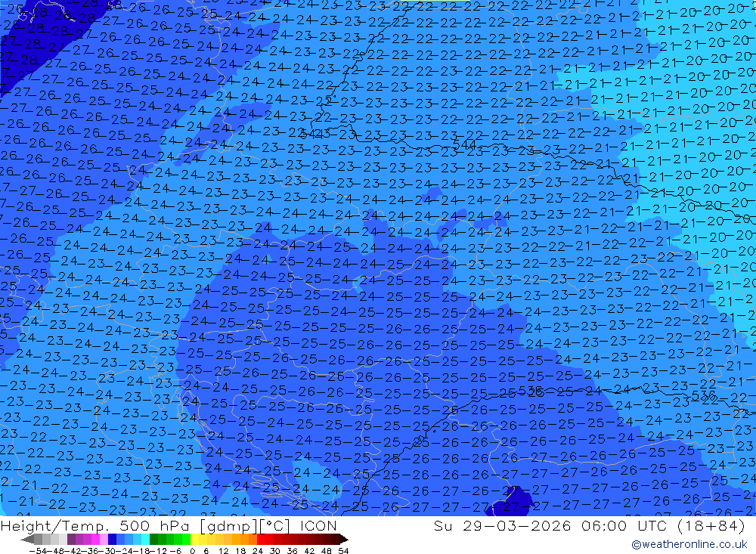Click the '(18+84)' forecast run label
This screenshot has height=554, width=756.
[711, 526]
